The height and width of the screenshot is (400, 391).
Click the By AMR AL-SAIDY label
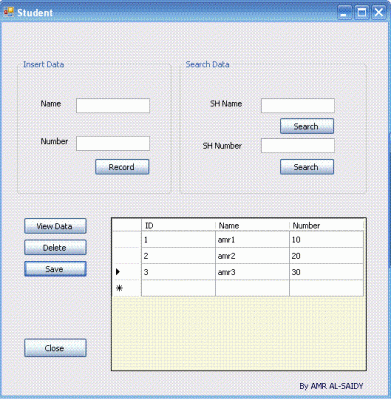[x=331, y=386]
